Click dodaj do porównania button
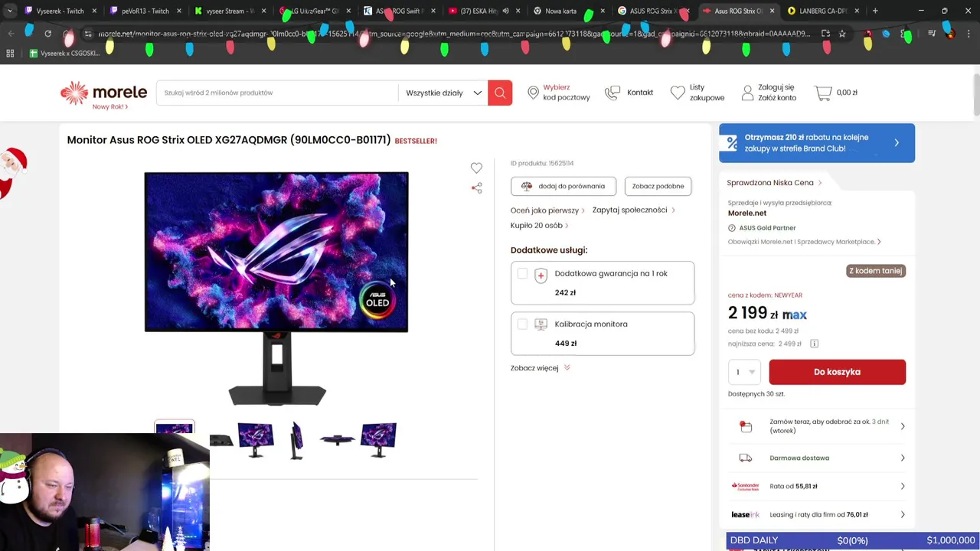Screen dimensions: 980x551 coord(563,186)
